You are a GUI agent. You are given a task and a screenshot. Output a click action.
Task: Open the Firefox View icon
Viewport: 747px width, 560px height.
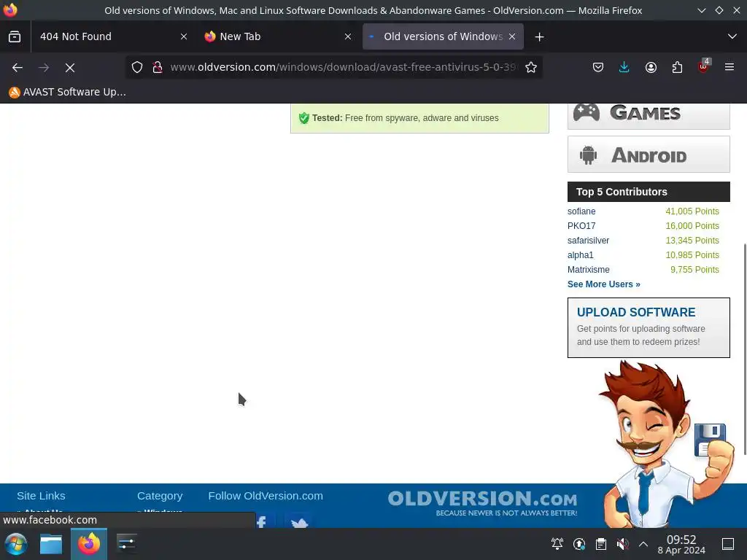(x=15, y=36)
